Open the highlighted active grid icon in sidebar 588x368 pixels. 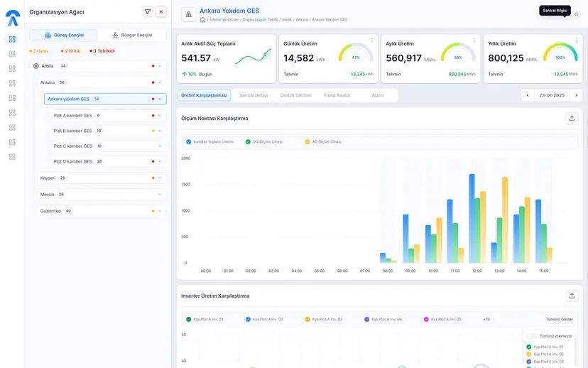pyautogui.click(x=12, y=39)
